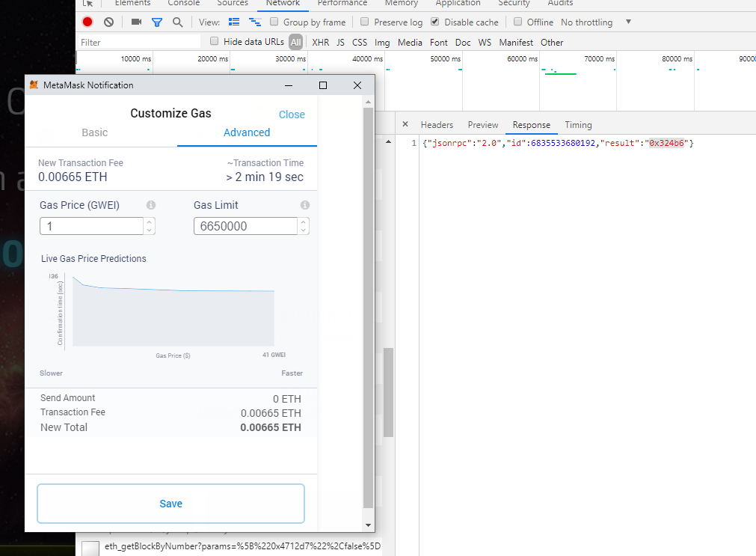Switch to the Application DevTools tab
The height and width of the screenshot is (556, 756).
(458, 3)
